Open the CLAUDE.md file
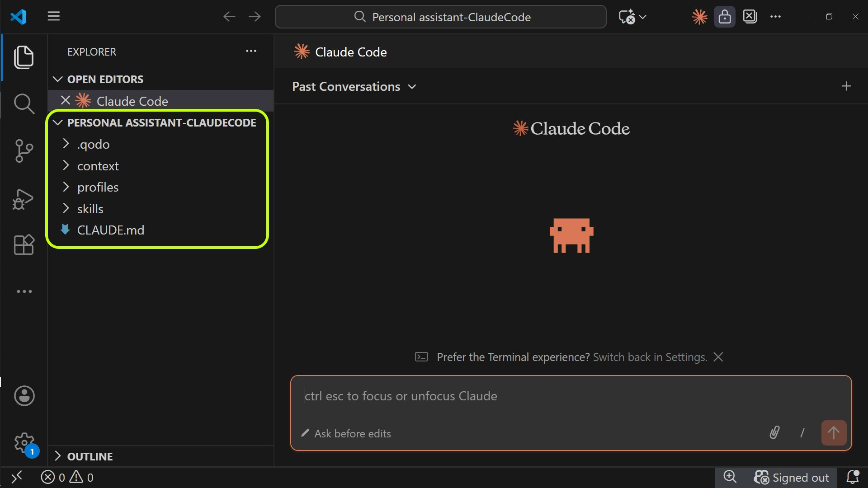868x488 pixels. (x=110, y=230)
